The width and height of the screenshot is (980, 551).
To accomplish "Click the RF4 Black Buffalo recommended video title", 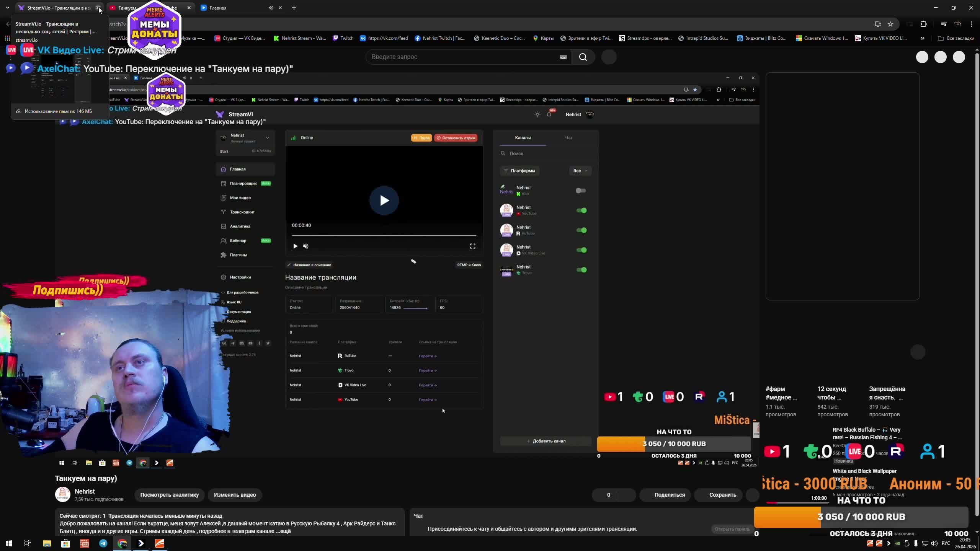I will (x=867, y=434).
